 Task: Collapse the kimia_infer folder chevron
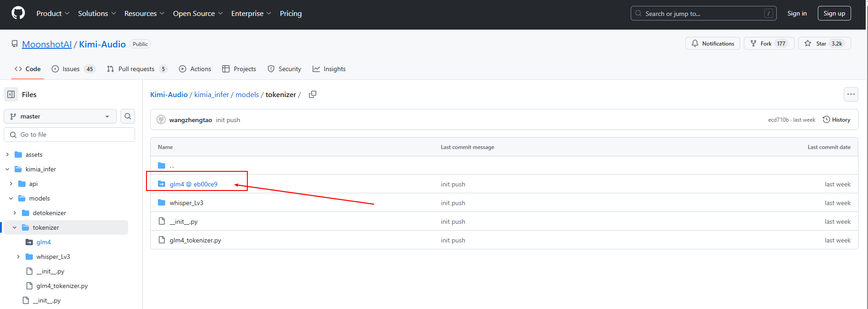pyautogui.click(x=7, y=169)
